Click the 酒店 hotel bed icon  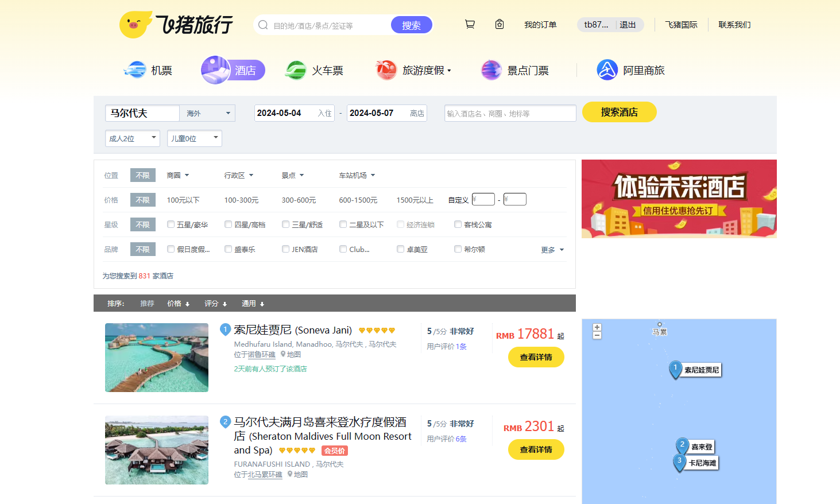216,70
